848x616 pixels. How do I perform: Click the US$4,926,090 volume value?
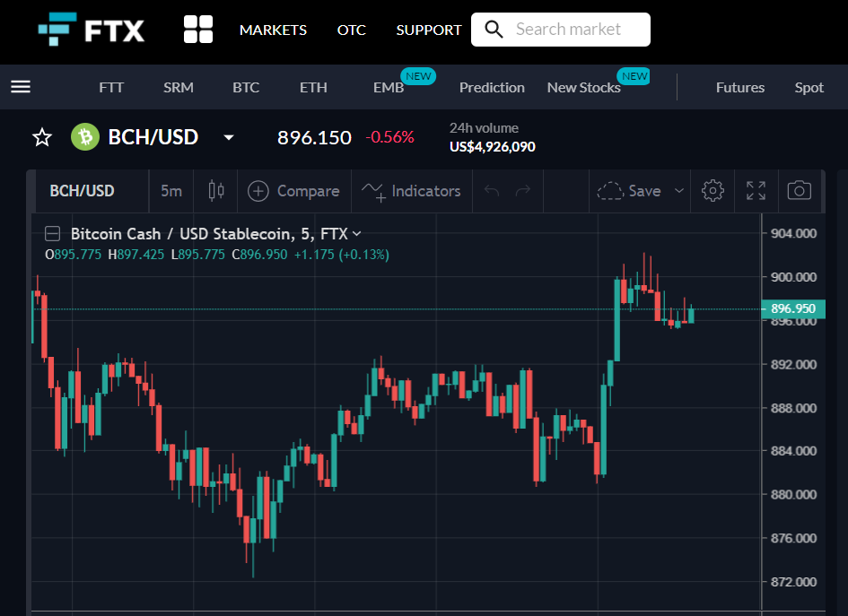[x=492, y=147]
